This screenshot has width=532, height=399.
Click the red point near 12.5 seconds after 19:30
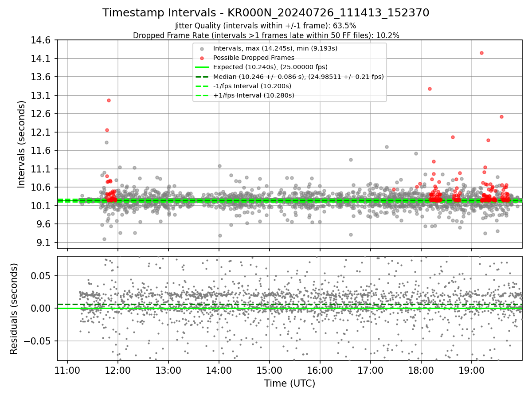(501, 117)
